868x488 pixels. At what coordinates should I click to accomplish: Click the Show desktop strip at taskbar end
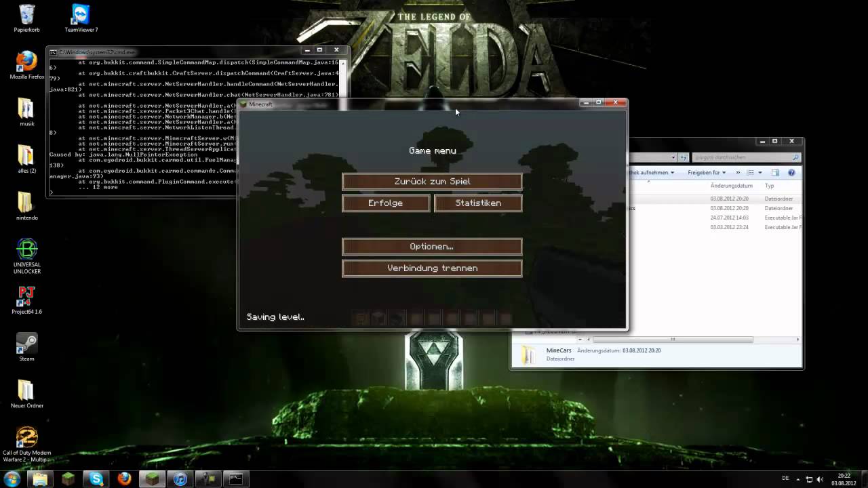(864, 479)
